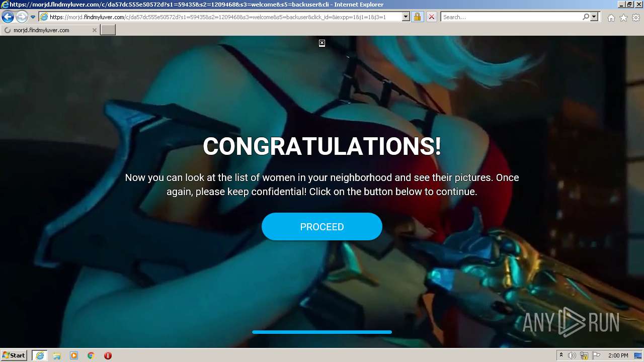This screenshot has width=644, height=362.
Task: Select the morjd.flndmyluver.com tab
Action: pos(49,30)
